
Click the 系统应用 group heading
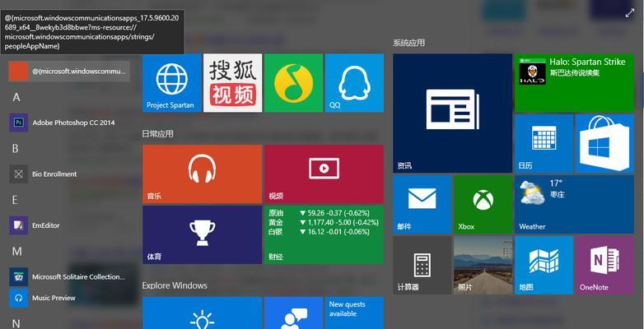click(x=408, y=43)
